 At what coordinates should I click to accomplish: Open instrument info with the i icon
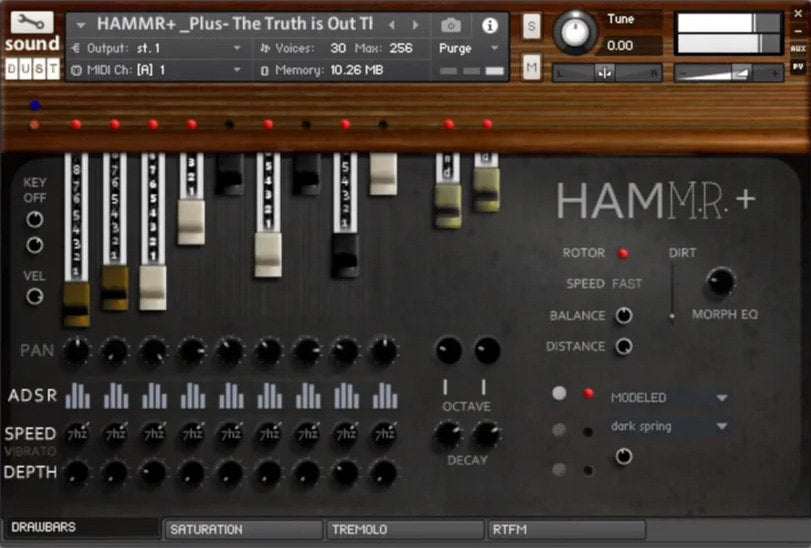[489, 25]
